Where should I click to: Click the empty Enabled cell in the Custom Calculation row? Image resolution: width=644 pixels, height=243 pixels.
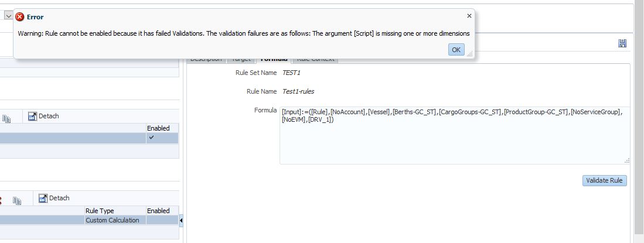[162, 220]
